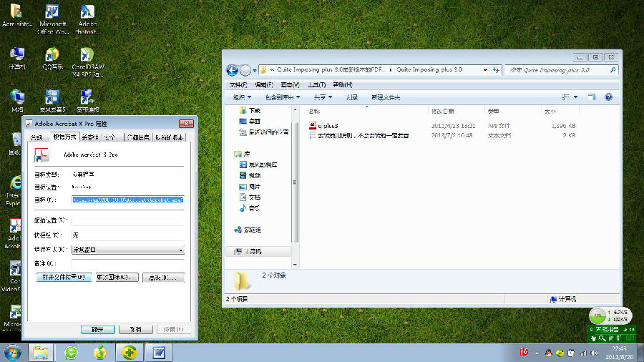Click the 打开文件位置 button
This screenshot has width=644, height=362.
[x=64, y=278]
